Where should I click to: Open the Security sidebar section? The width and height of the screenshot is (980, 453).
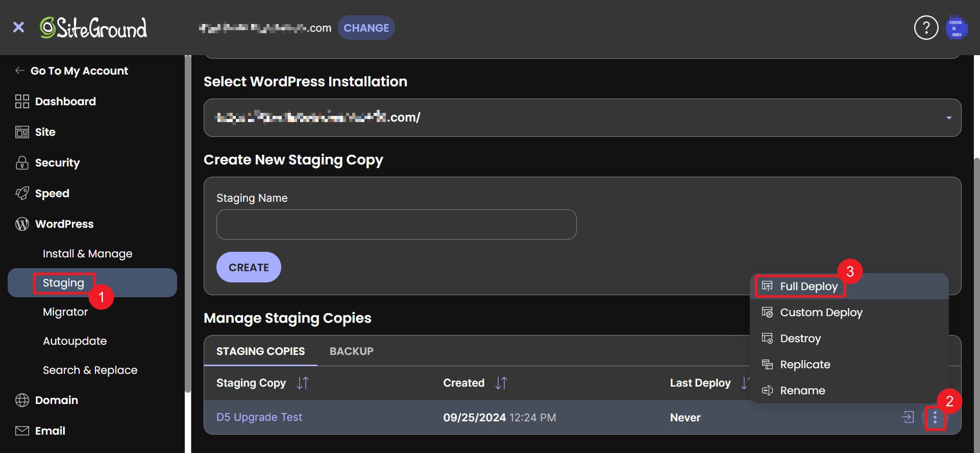[57, 163]
